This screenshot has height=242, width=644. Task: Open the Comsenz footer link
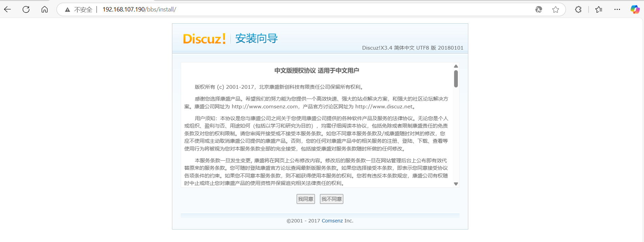[x=332, y=221]
